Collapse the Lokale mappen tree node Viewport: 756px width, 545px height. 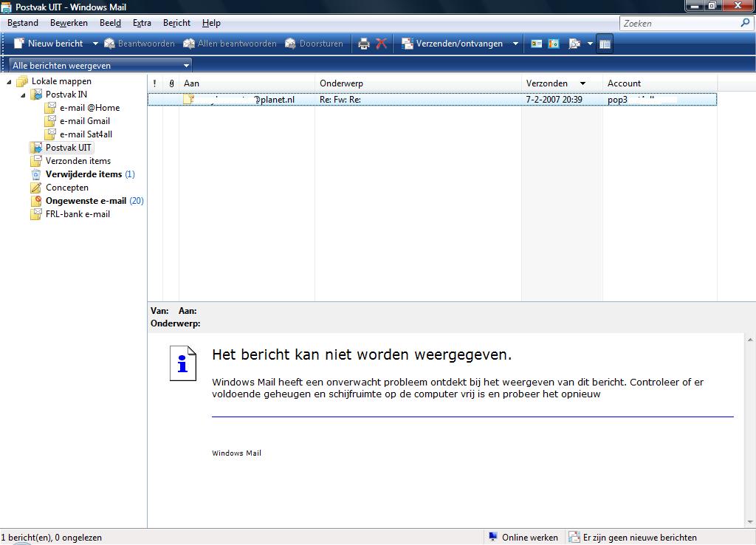[9, 81]
